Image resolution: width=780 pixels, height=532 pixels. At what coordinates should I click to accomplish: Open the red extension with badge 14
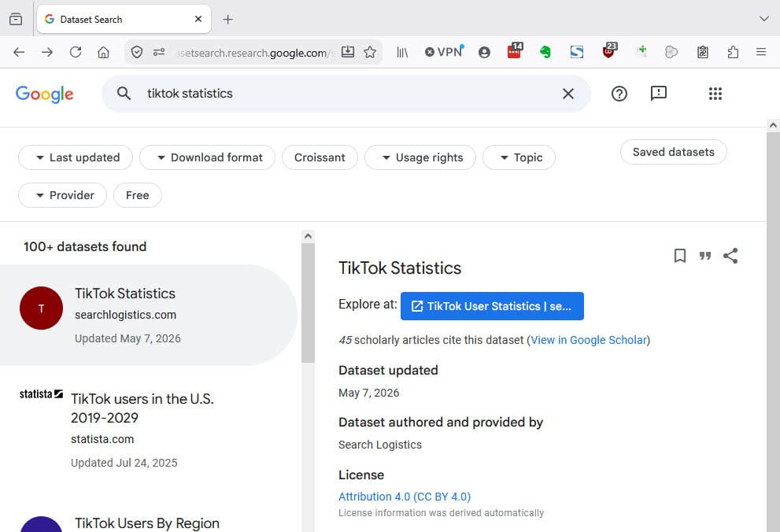(515, 50)
